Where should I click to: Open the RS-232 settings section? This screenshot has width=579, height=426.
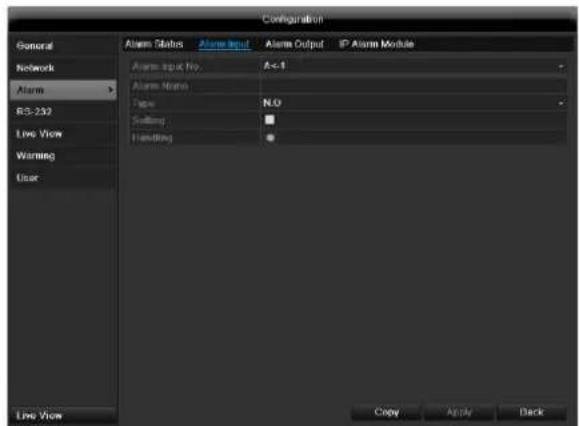[63, 111]
